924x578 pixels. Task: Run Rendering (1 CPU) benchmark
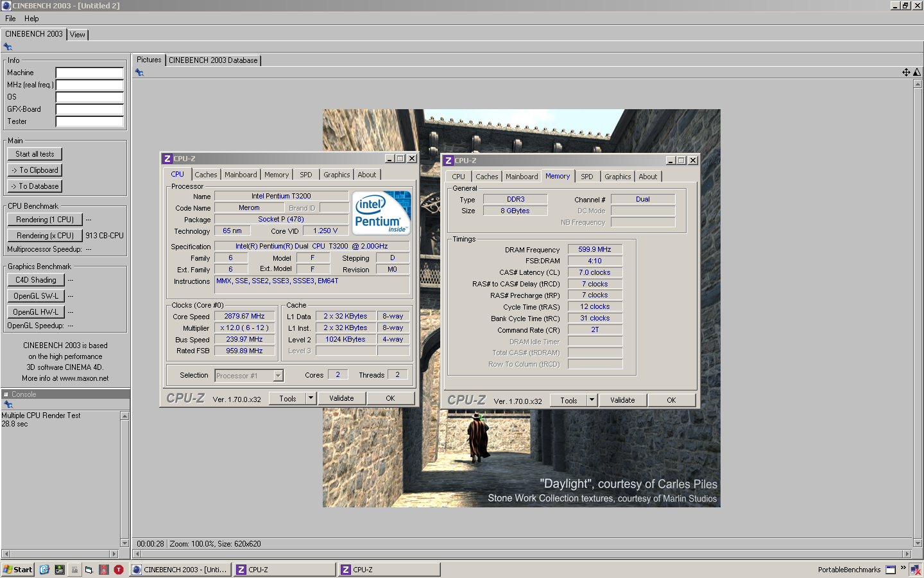point(45,220)
